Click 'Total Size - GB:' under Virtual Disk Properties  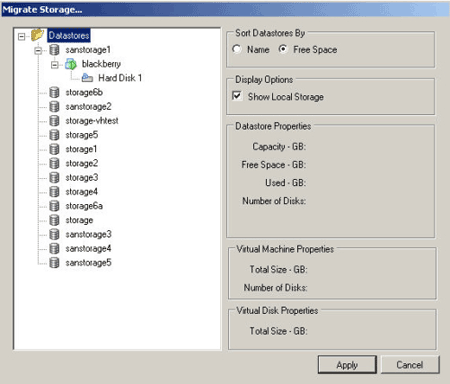click(x=279, y=331)
